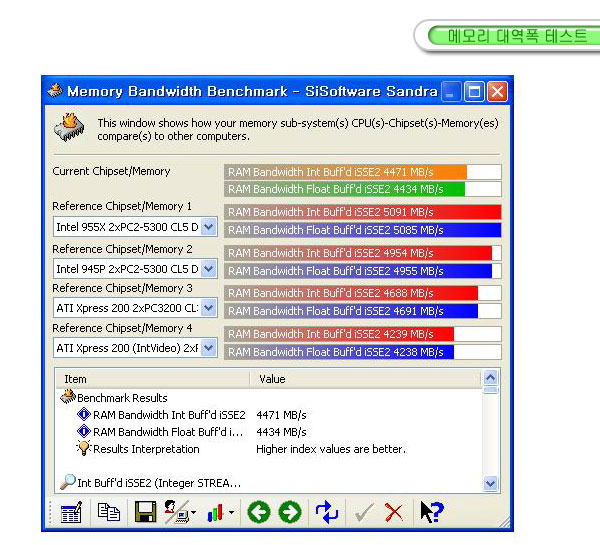
Task: Click the magnifier icon beside Int Buff'd iSSE2
Action: (x=68, y=482)
